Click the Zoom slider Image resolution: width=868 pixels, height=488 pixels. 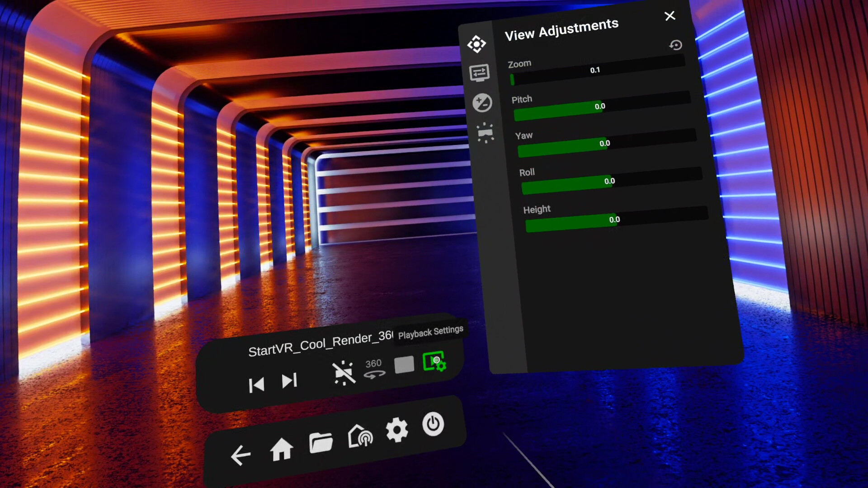pos(597,71)
